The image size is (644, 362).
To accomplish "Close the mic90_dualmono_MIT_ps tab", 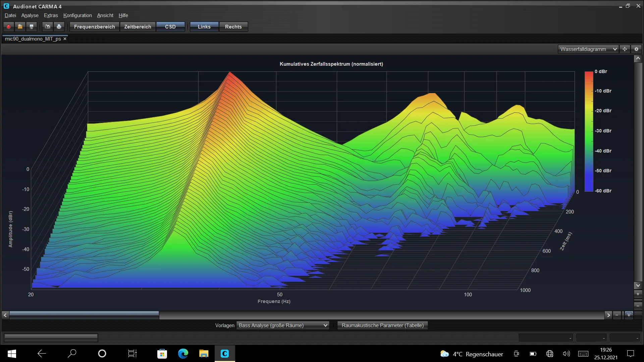I will point(65,39).
